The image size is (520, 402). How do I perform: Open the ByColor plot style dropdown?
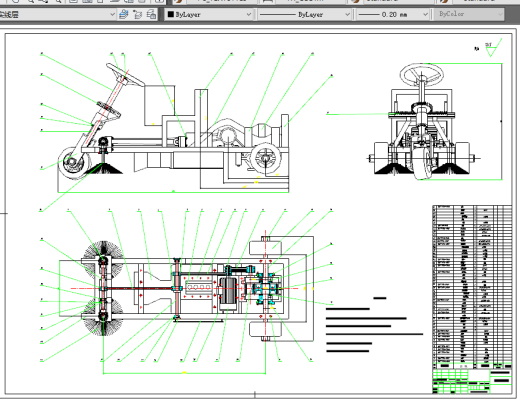click(469, 14)
